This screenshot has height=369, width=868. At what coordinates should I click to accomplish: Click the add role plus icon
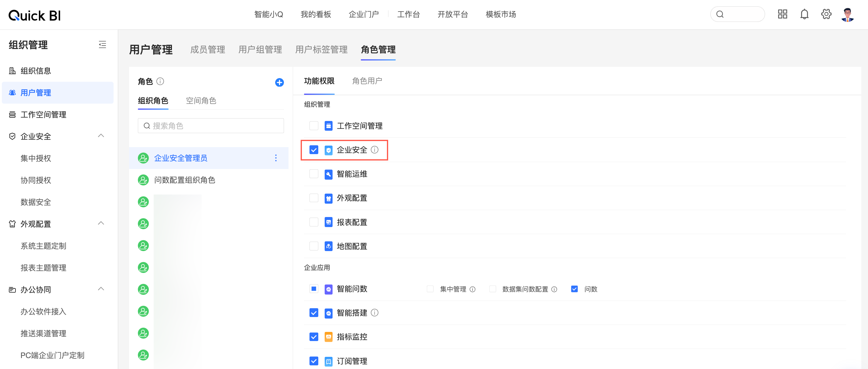[279, 82]
